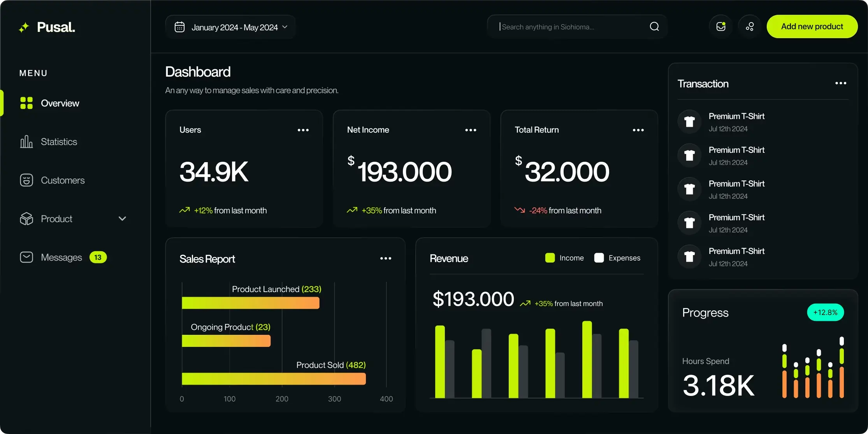Click the first Premium T-Shirt icon
This screenshot has height=434, width=868.
(690, 122)
